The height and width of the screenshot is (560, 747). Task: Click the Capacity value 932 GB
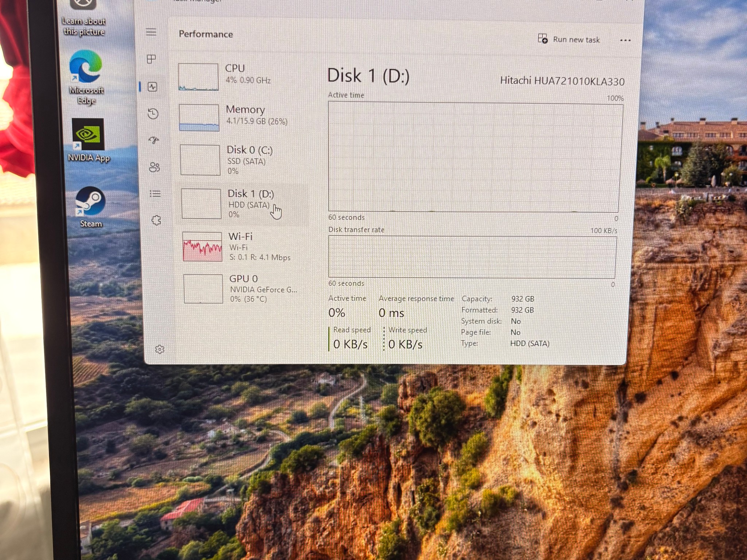pos(523,299)
